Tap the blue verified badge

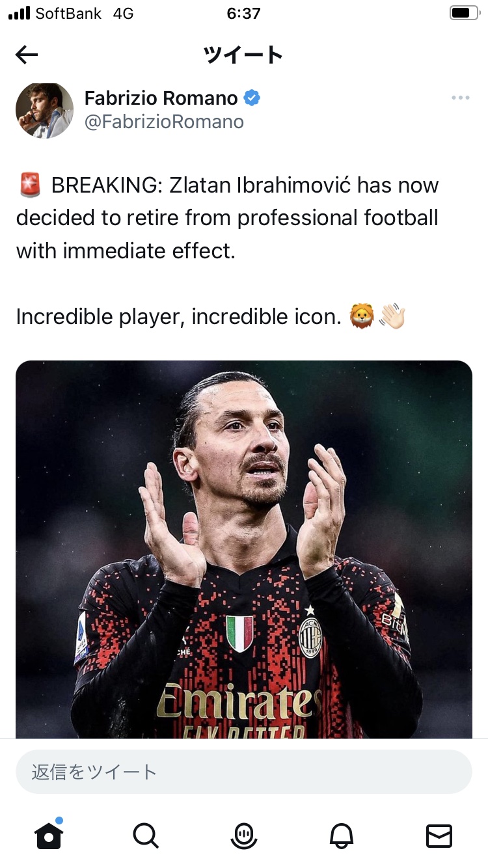point(252,98)
